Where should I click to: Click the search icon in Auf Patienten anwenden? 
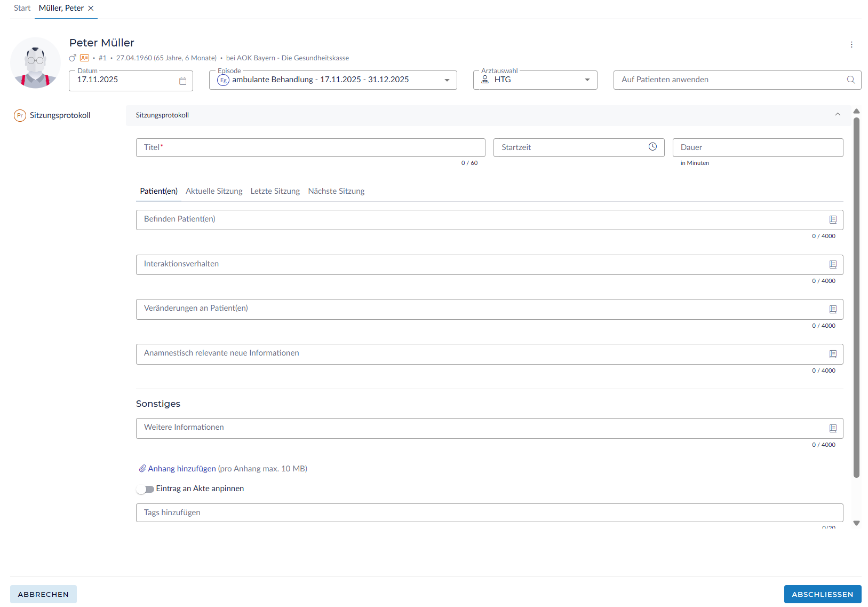click(x=851, y=80)
